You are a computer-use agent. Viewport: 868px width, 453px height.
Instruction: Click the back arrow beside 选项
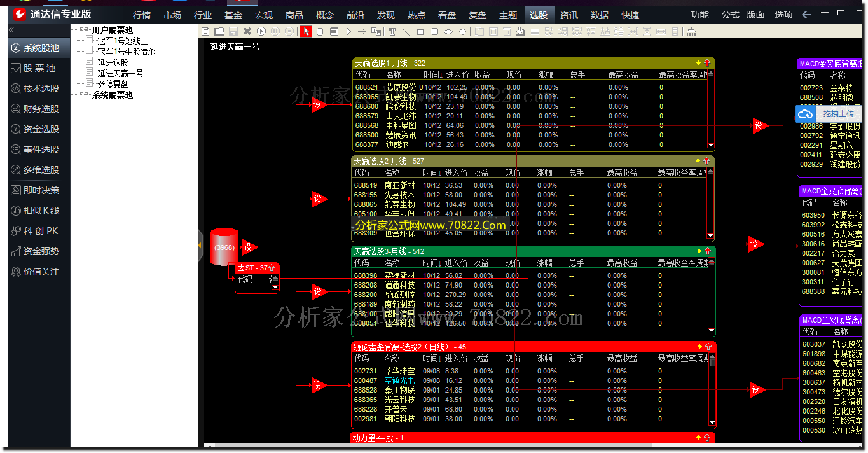click(807, 15)
